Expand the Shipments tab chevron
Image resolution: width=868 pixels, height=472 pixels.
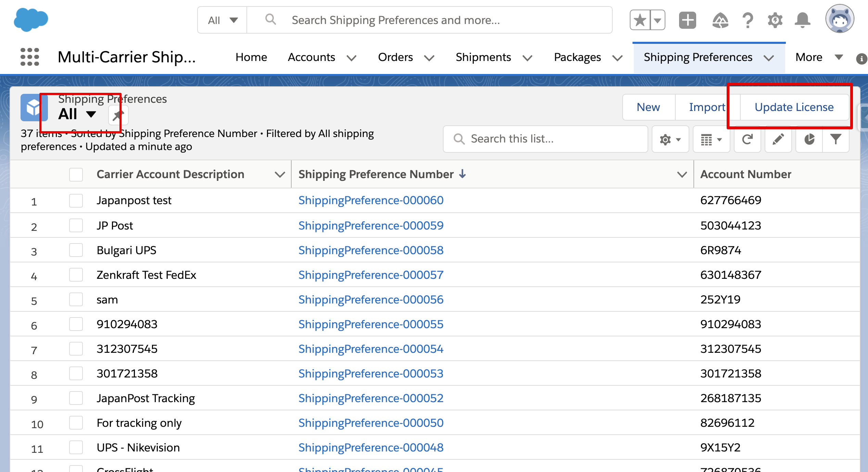click(527, 58)
